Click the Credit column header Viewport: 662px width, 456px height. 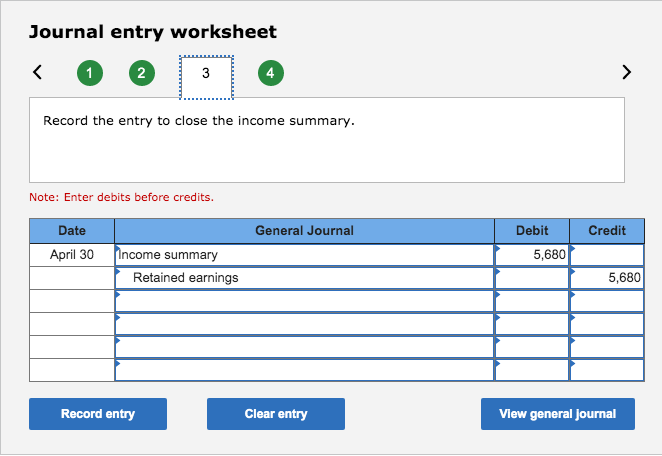click(x=607, y=231)
